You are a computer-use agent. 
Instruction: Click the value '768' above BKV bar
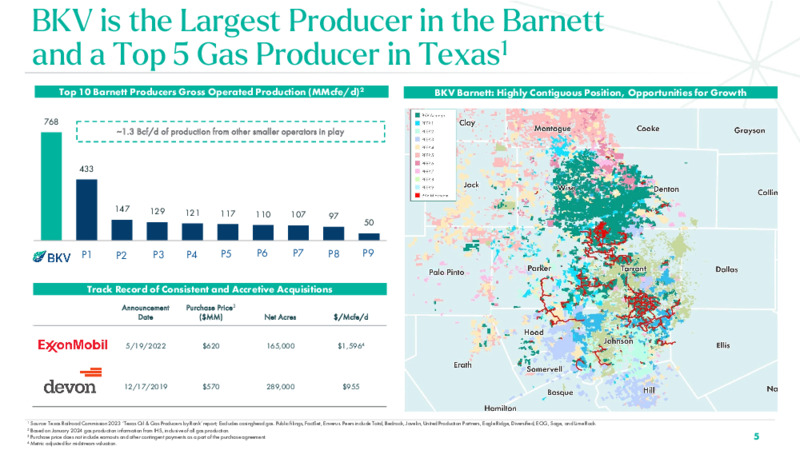tap(51, 122)
